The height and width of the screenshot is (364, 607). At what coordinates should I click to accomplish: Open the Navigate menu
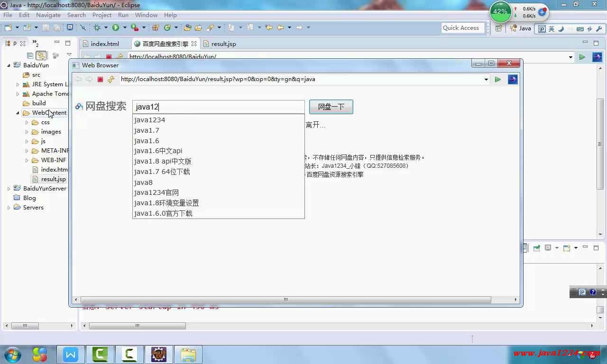(x=48, y=15)
